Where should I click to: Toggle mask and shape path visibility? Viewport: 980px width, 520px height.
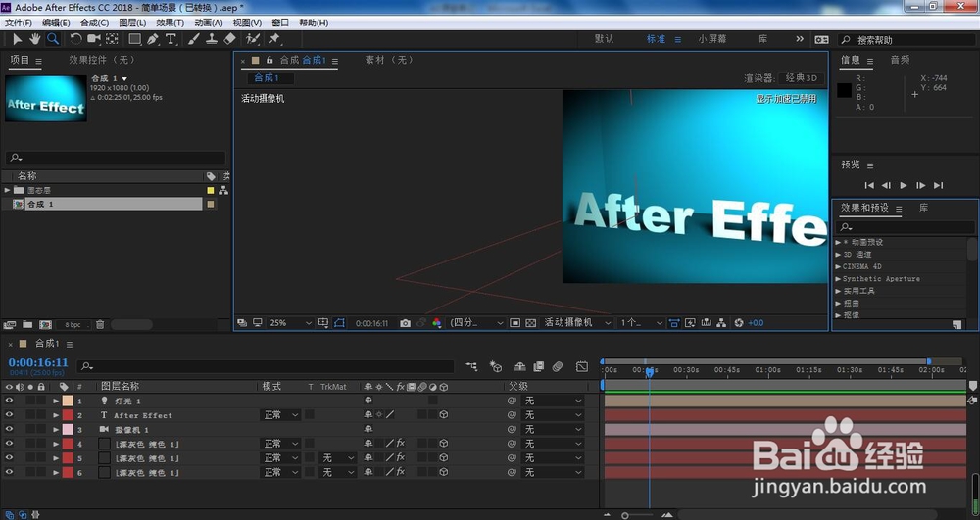tap(339, 323)
